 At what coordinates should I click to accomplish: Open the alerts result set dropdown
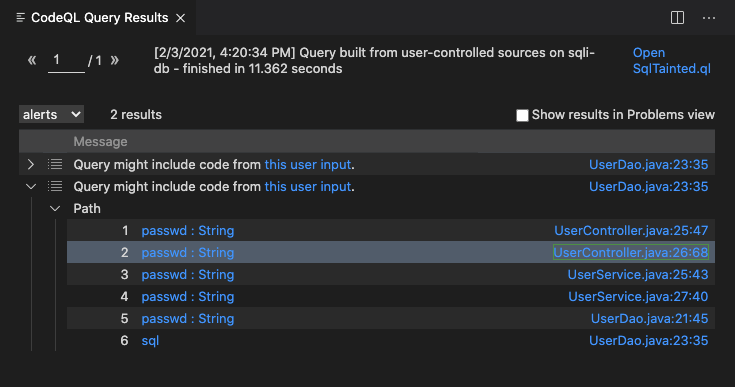pyautogui.click(x=52, y=114)
